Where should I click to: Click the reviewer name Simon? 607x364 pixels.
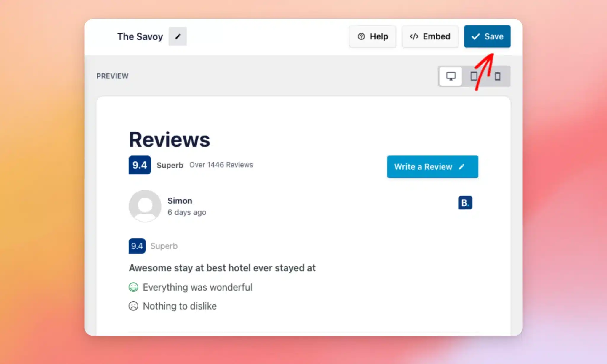pos(180,201)
